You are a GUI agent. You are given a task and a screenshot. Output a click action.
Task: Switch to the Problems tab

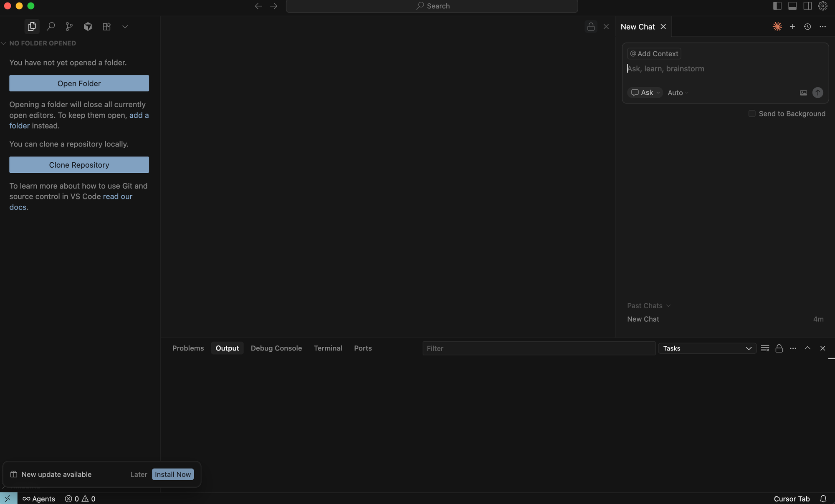(188, 348)
